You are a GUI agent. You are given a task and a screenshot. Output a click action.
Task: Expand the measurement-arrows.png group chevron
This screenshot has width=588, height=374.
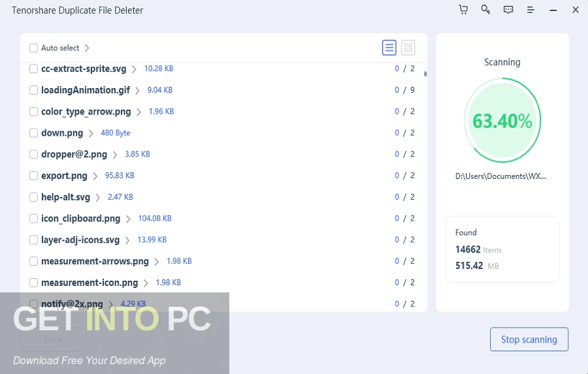point(157,261)
